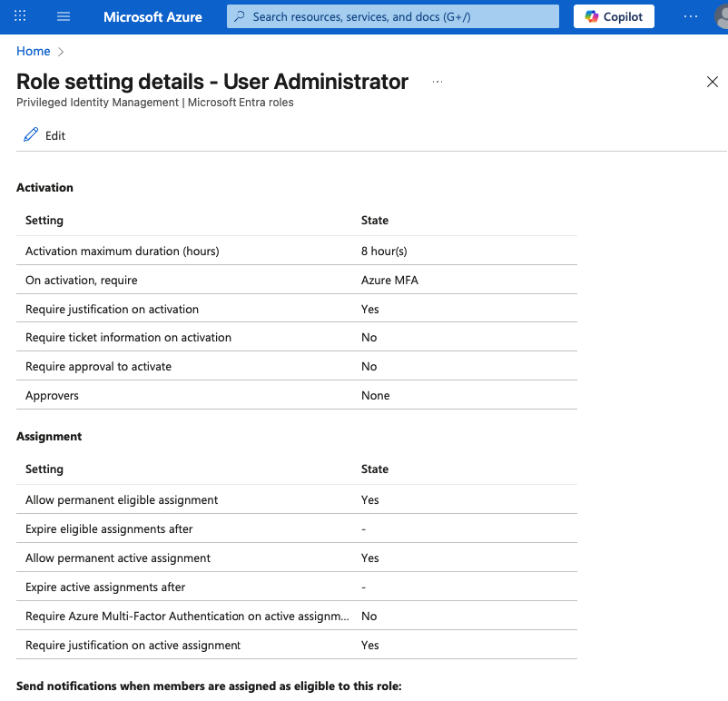Click the breadcrumb chevron after Home

coord(61,52)
